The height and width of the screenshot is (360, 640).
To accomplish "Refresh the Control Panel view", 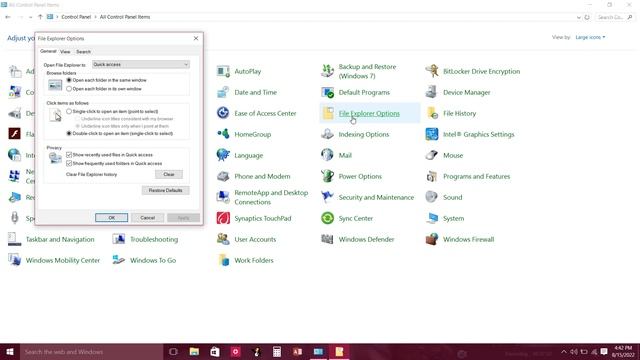I will 587,18.
